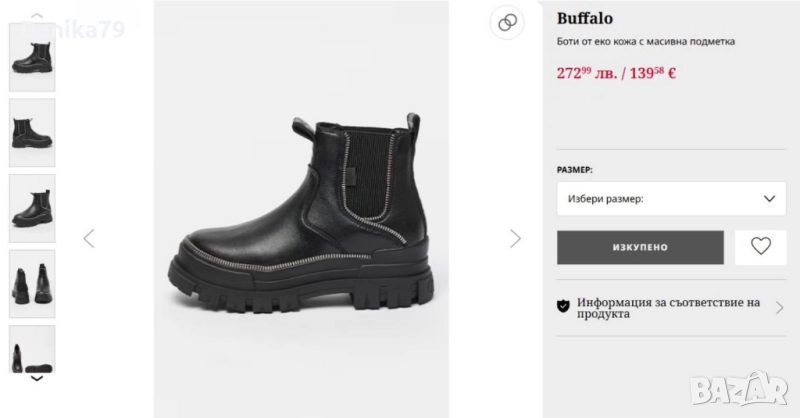The image size is (800, 418).
Task: Expand product compliance info chevron
Action: [x=779, y=307]
